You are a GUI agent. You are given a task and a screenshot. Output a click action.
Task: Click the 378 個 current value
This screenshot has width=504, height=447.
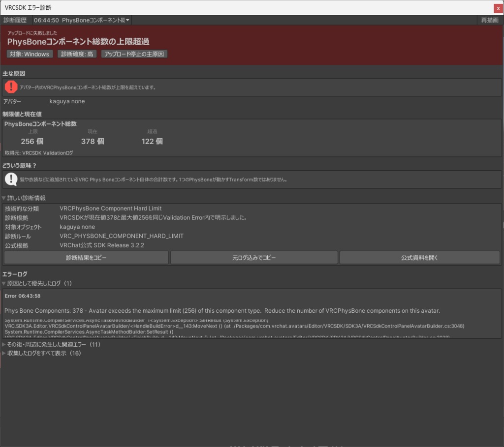click(x=93, y=141)
